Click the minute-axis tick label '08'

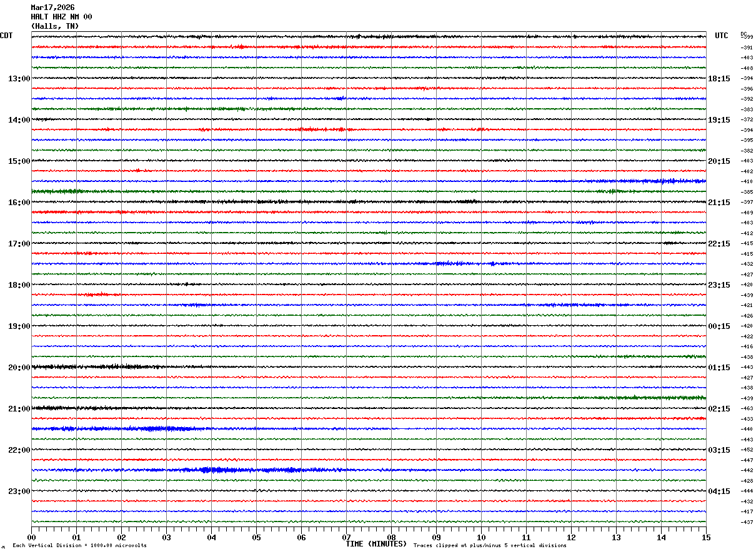coord(391,538)
